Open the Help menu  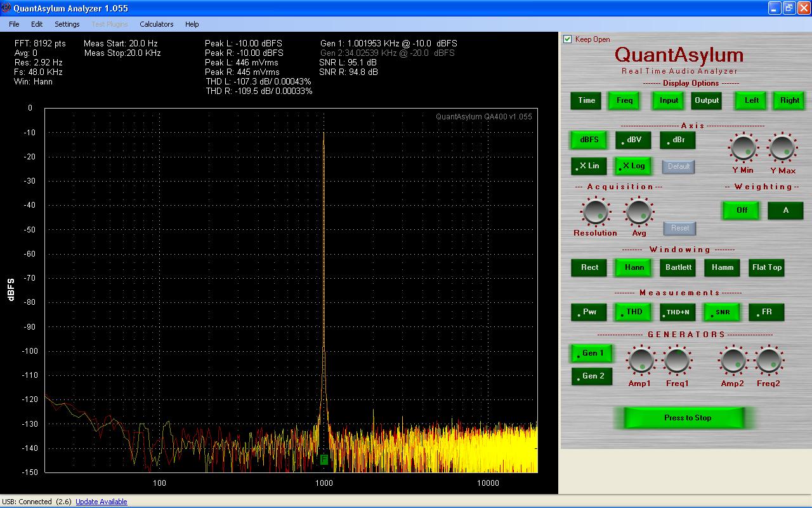click(x=192, y=24)
